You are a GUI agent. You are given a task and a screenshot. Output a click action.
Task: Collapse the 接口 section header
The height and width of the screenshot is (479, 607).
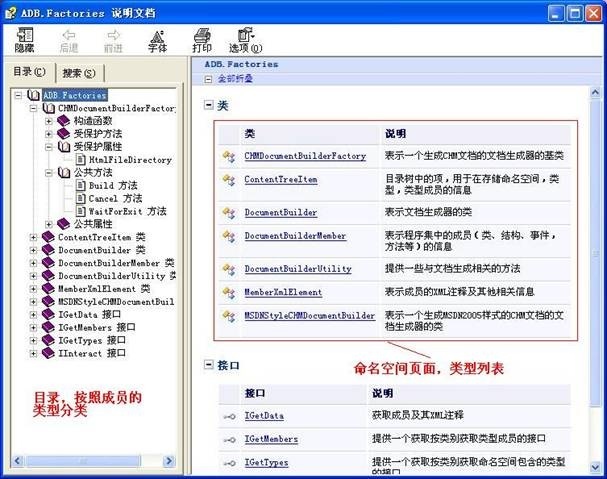pyautogui.click(x=208, y=366)
